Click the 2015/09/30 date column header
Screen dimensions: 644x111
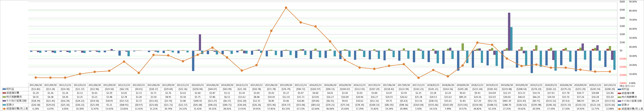coord(286,85)
